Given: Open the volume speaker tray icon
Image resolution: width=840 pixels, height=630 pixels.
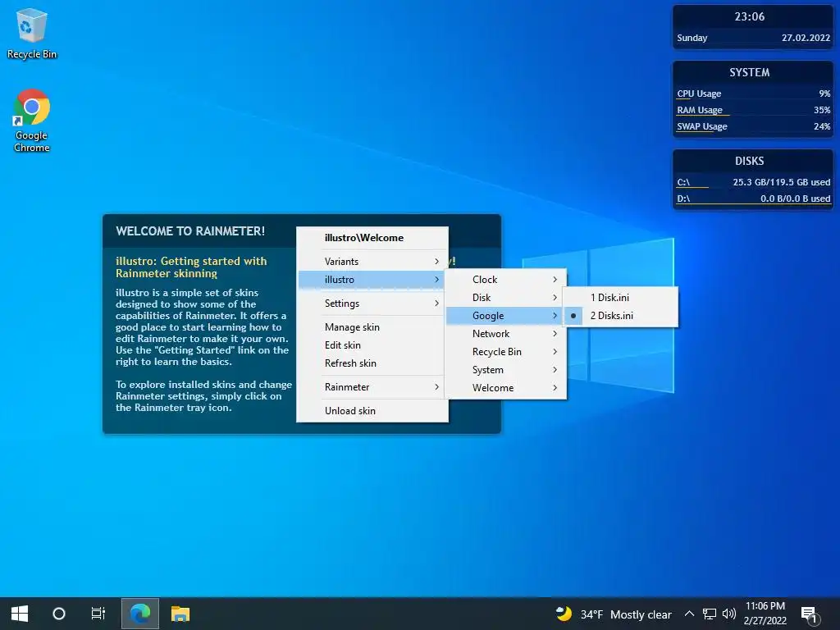Looking at the screenshot, I should click(728, 614).
